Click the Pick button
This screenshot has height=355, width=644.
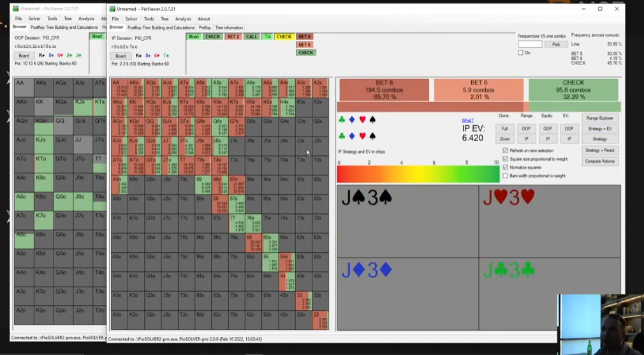point(556,44)
